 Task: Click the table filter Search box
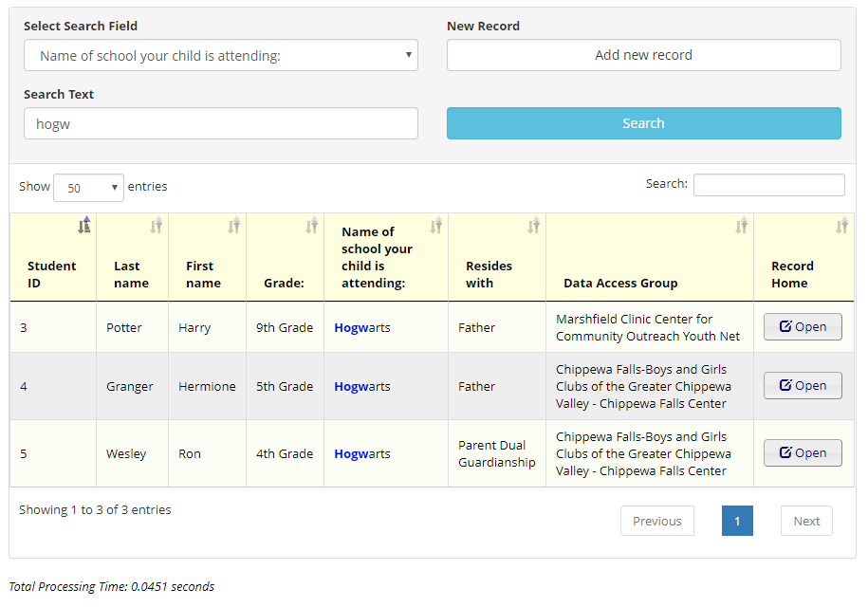click(x=769, y=185)
